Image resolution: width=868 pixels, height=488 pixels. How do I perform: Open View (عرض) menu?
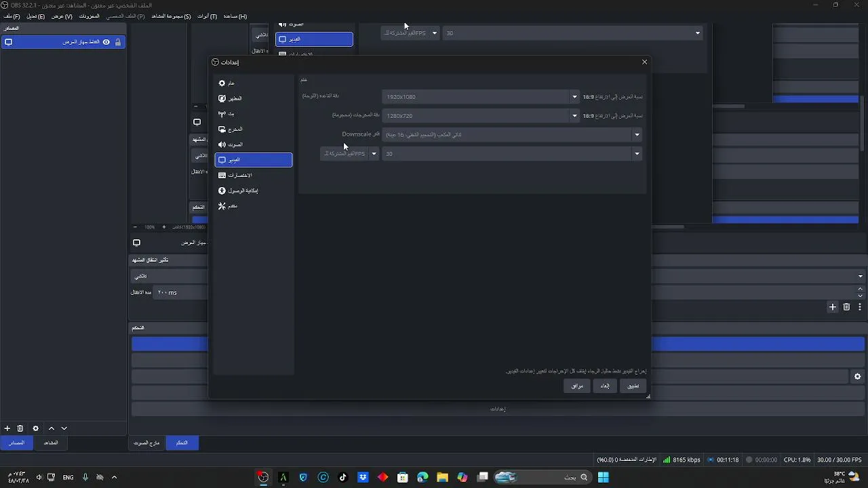pos(62,16)
